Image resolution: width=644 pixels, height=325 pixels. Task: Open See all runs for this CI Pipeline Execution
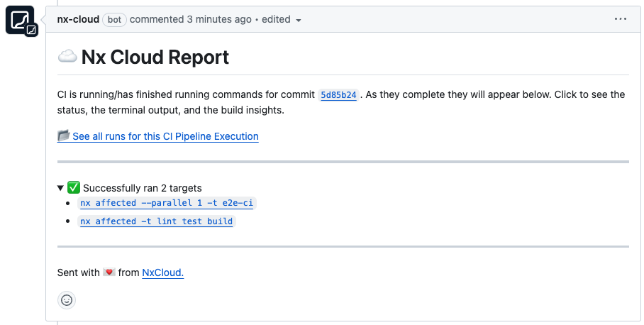point(165,136)
